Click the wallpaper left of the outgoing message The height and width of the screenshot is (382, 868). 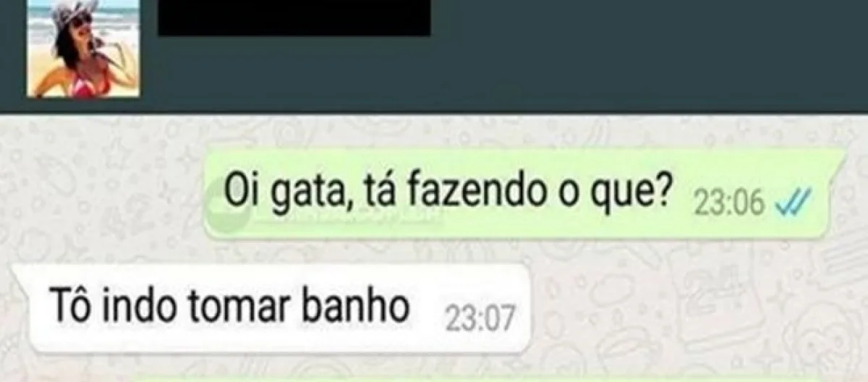pos(101,192)
